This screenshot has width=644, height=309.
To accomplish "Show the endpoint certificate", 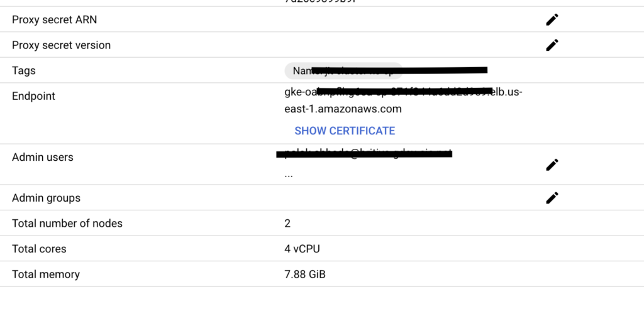I will click(345, 131).
